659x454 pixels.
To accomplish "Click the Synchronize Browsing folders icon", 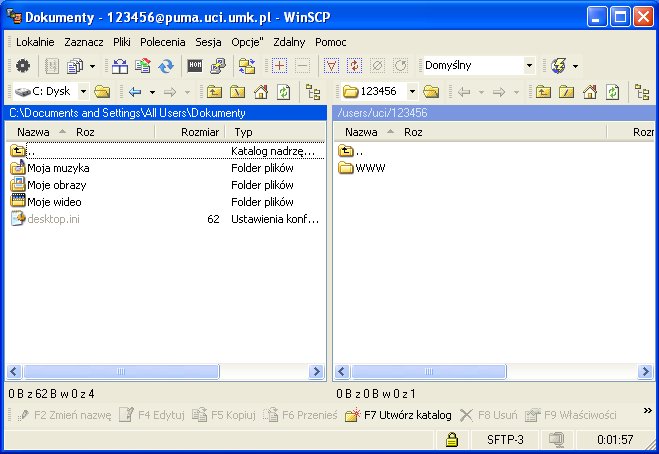I will [x=247, y=66].
